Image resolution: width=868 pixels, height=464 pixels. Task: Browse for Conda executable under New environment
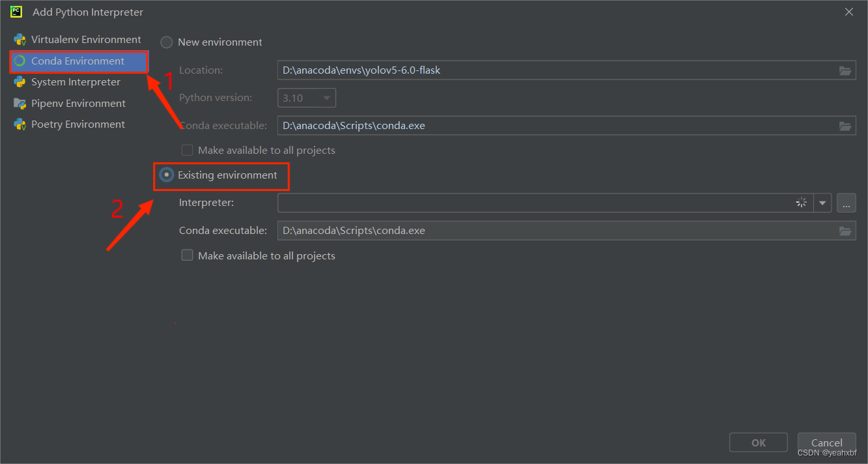(x=845, y=126)
